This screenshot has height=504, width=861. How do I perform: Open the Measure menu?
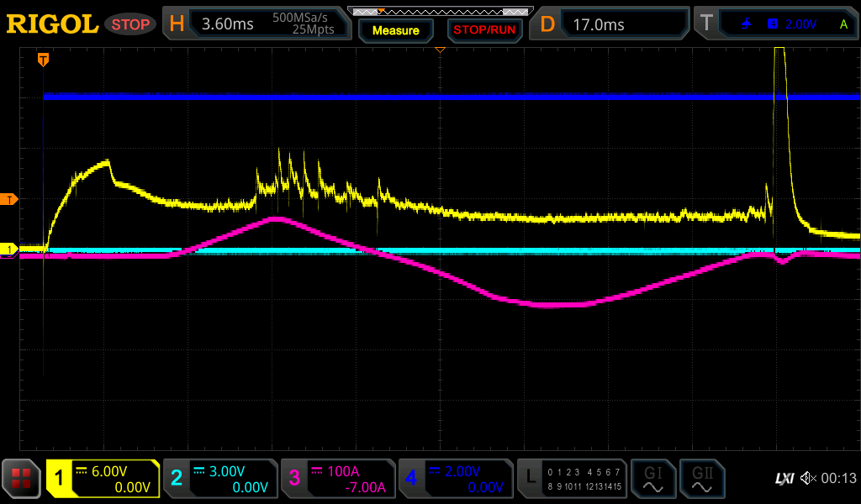[x=395, y=30]
